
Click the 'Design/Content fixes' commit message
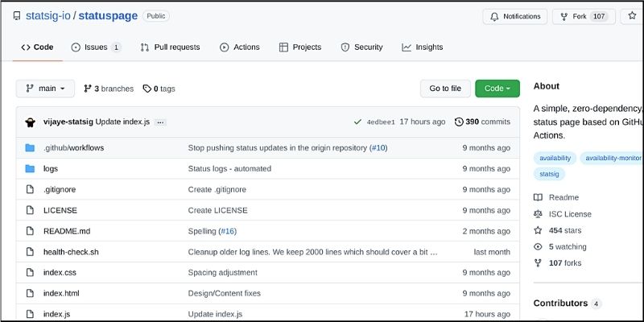click(x=225, y=293)
